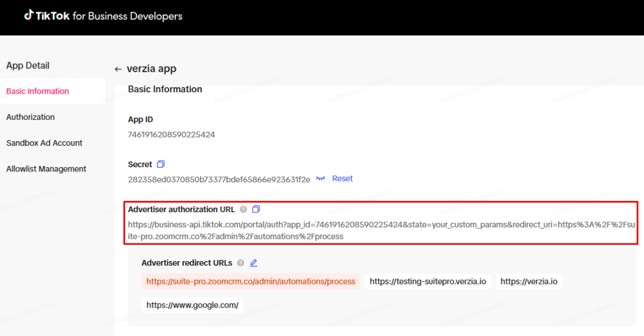Go to Sandbox Ad Account in the sidebar
Screen dimensions: 644x336
pos(44,143)
